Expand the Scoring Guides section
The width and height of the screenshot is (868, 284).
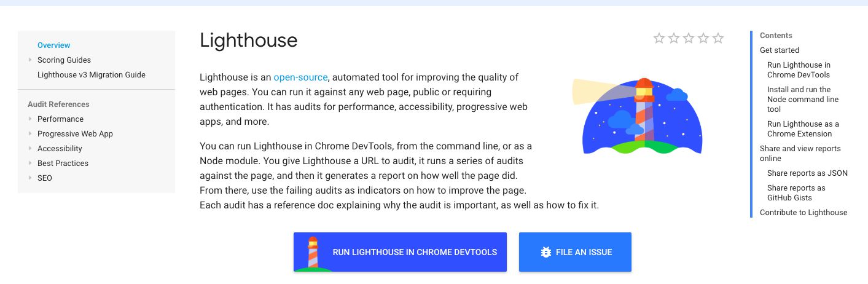pyautogui.click(x=30, y=60)
